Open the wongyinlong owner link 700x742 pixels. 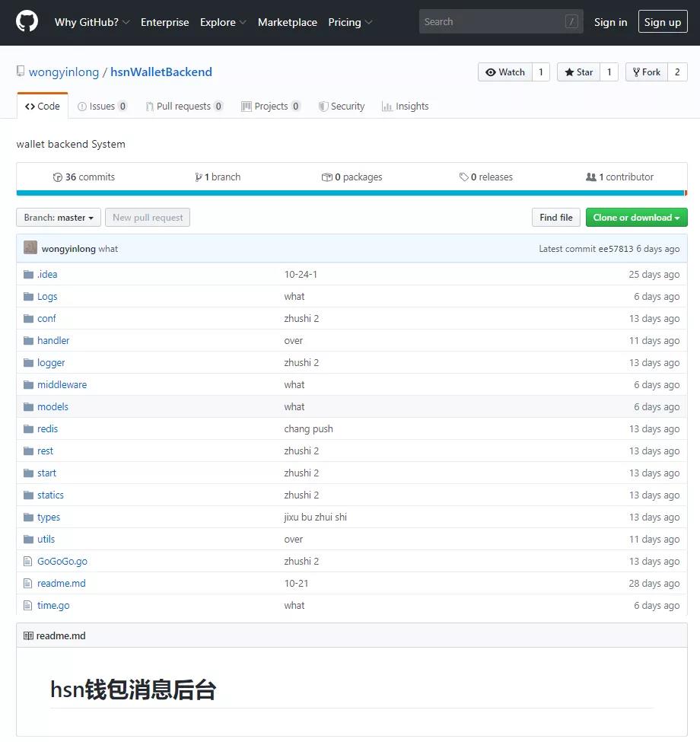[x=64, y=72]
